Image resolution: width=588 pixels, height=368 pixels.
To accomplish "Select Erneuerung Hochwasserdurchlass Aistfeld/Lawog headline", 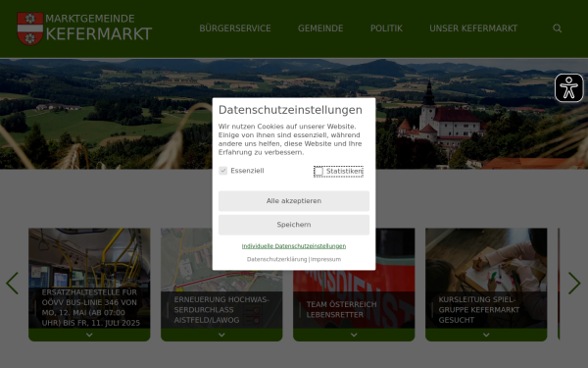I will click(221, 310).
